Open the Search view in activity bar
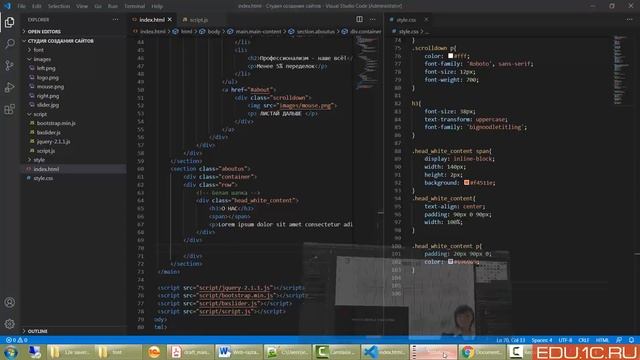 pos(9,44)
